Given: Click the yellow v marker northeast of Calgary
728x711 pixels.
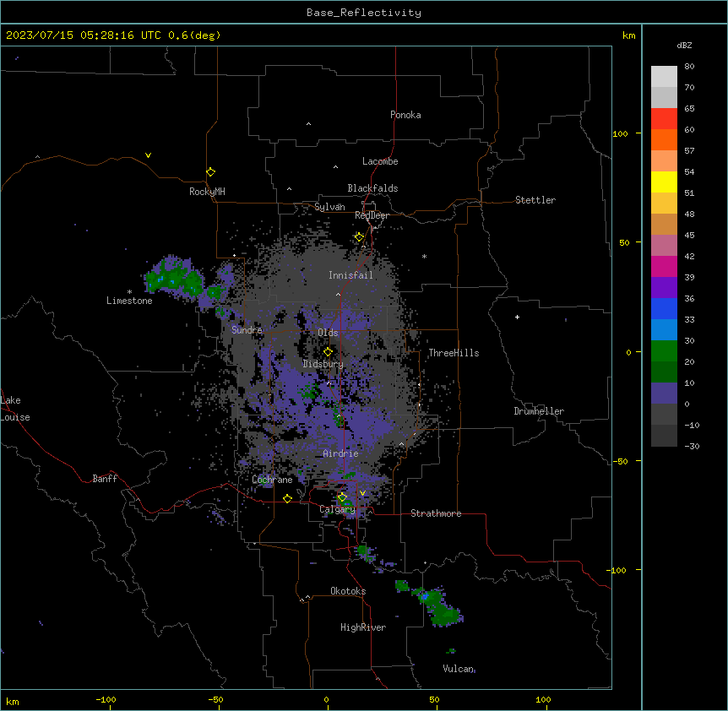Looking at the screenshot, I should coord(362,493).
